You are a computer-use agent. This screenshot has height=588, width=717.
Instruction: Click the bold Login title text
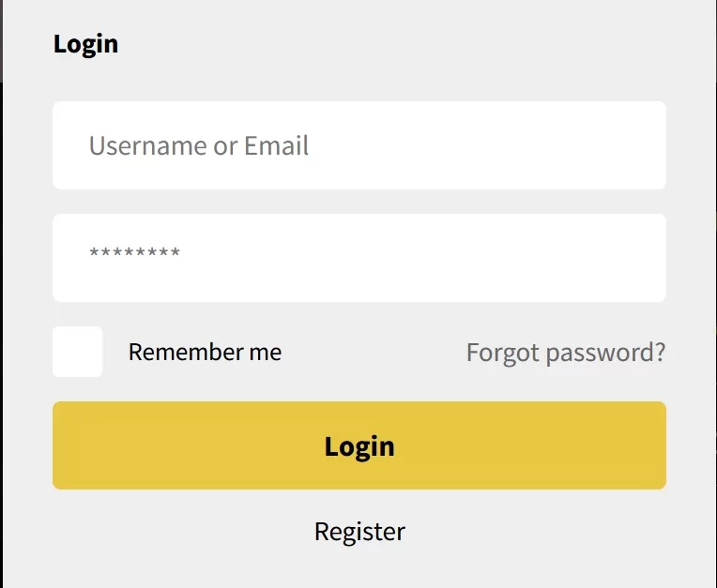point(85,43)
